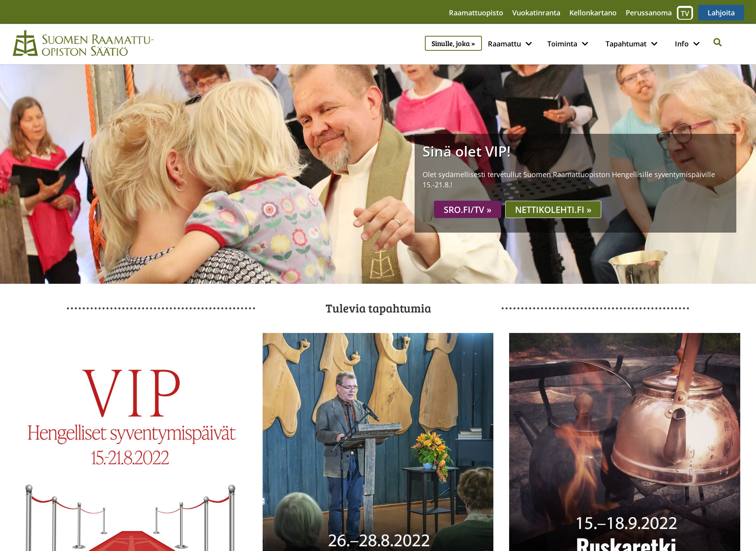756x551 pixels.
Task: Click the TV icon in top navigation
Action: pos(684,12)
